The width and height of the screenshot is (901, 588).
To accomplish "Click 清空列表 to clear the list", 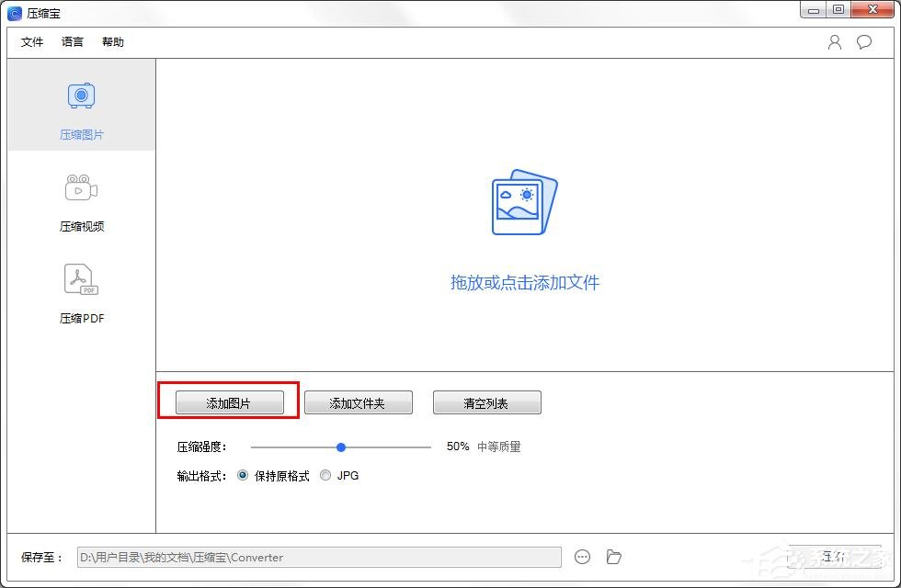I will click(486, 401).
